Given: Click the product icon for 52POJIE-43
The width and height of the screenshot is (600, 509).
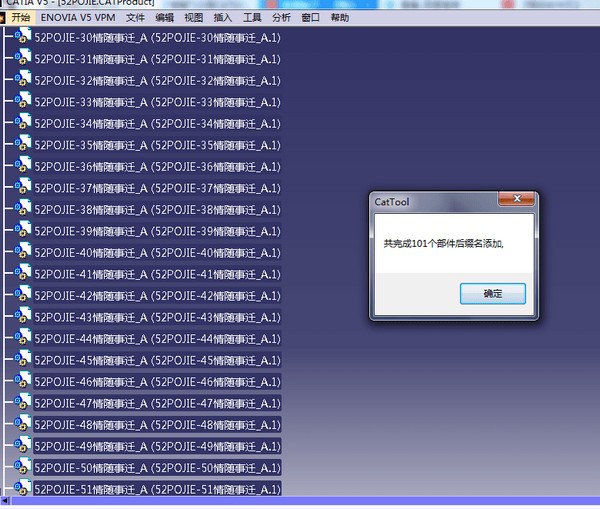Looking at the screenshot, I should 23,315.
